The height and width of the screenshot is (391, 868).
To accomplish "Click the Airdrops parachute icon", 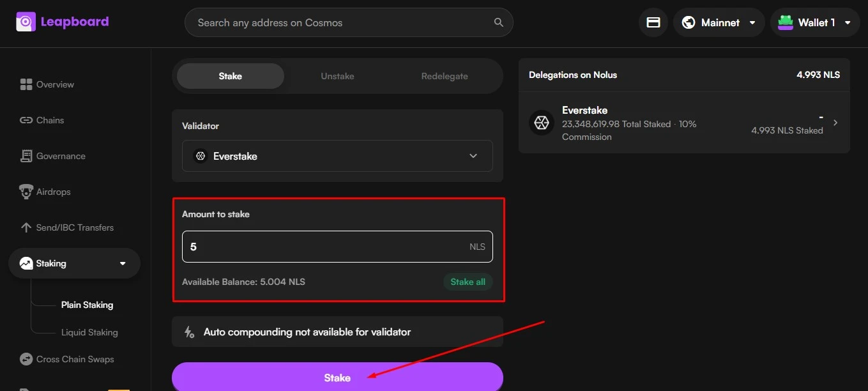I will (26, 192).
